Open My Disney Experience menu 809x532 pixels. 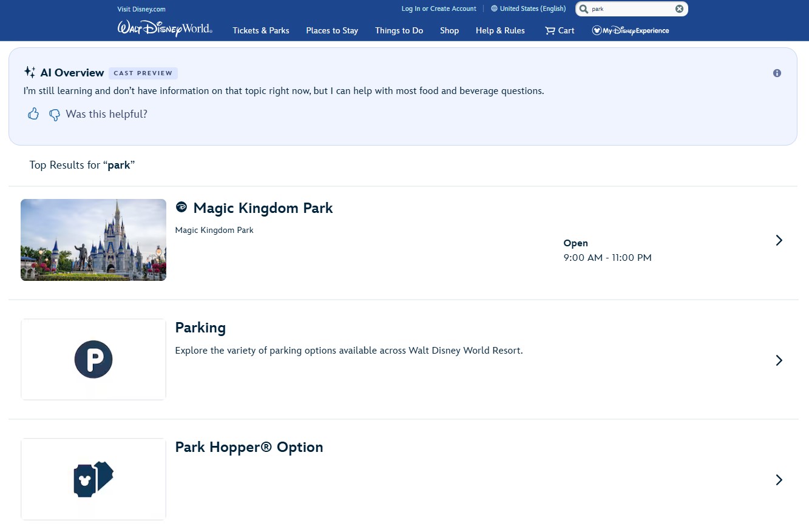pos(631,30)
